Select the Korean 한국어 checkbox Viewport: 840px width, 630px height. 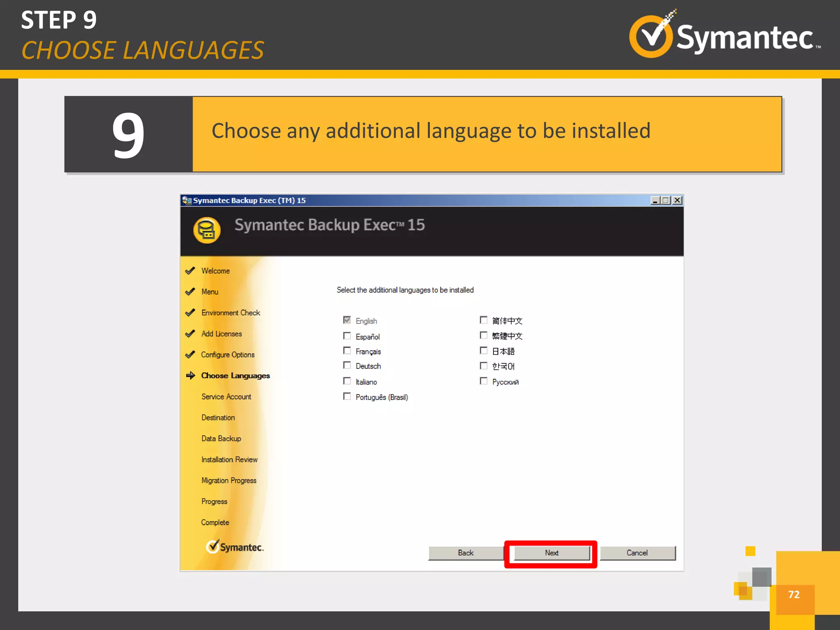coord(484,365)
